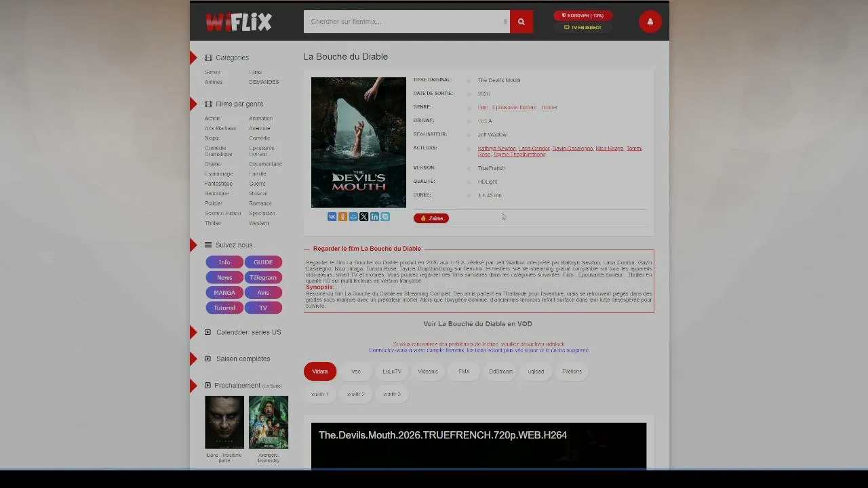Open the Series category
Screen dimensions: 868x488
(x=212, y=73)
